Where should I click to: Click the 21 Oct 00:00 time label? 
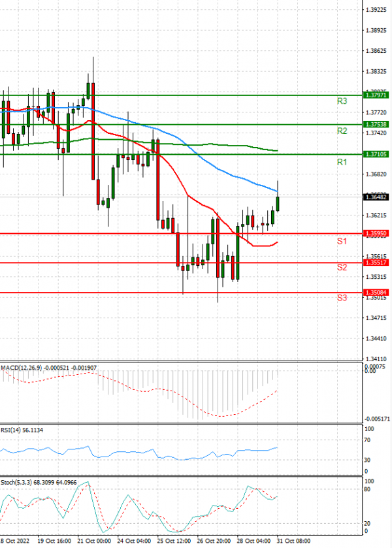(94, 541)
